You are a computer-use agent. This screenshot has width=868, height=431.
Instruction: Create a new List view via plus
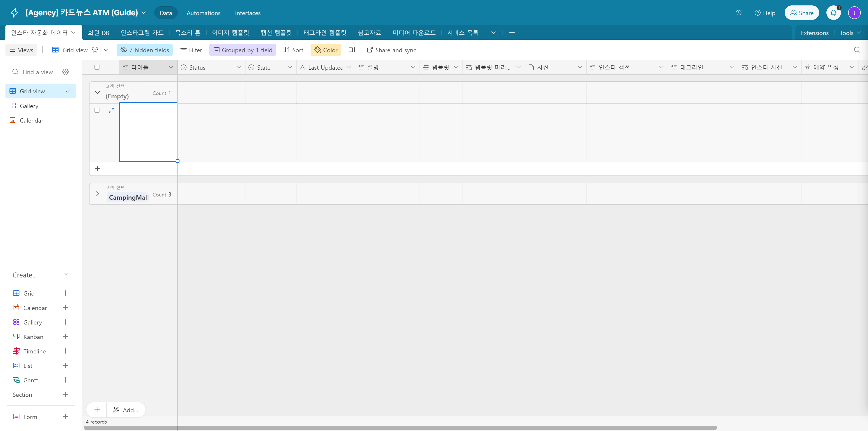click(66, 366)
